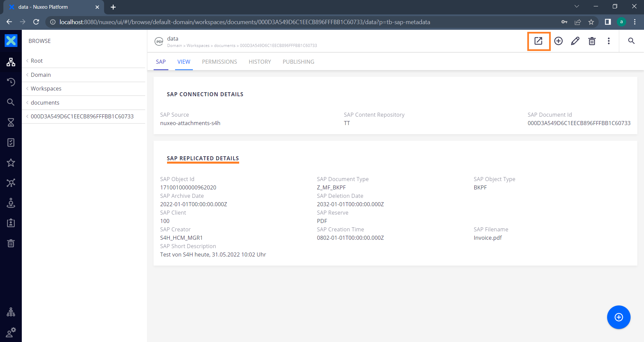Screen dimensions: 644x342
Task: Switch to the SAP tab
Action: (x=161, y=62)
